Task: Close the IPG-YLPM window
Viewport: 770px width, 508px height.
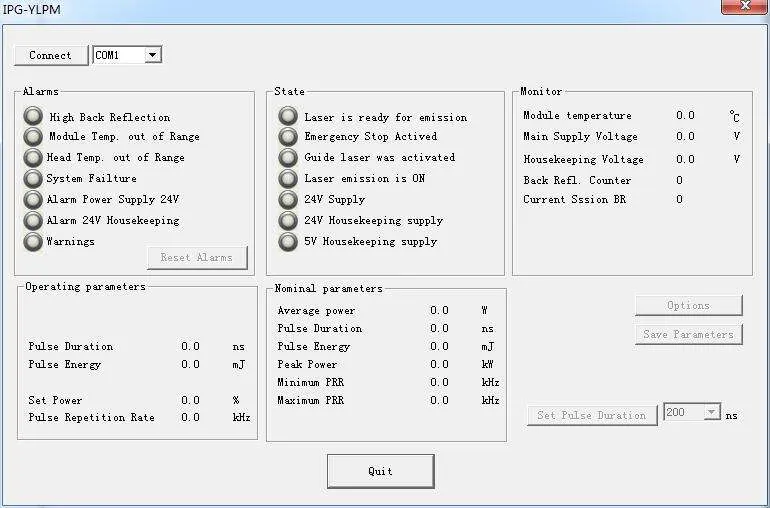Action: tap(745, 6)
